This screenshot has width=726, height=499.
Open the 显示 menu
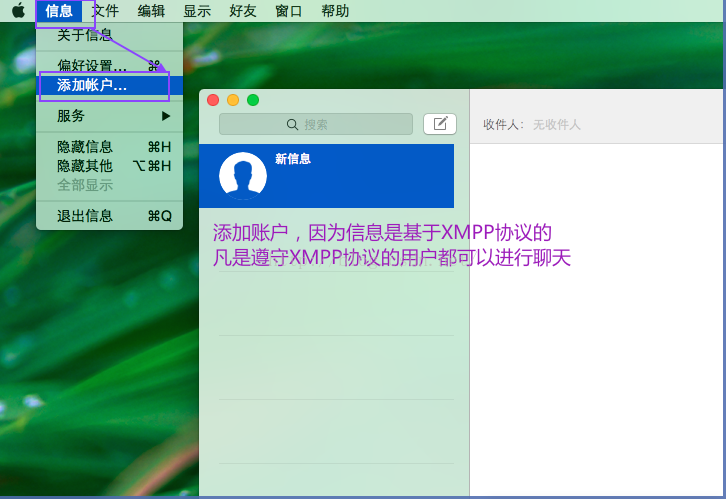197,11
